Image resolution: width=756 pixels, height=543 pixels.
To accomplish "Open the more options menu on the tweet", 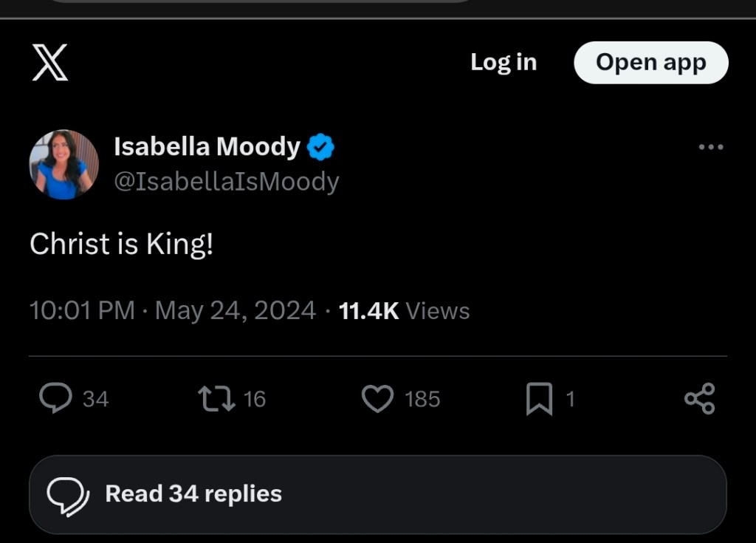I will [x=710, y=146].
